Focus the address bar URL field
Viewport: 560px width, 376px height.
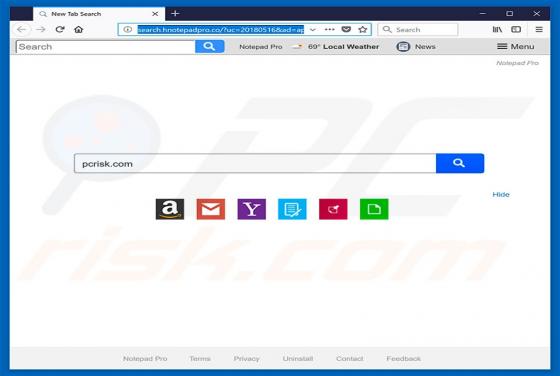221,30
